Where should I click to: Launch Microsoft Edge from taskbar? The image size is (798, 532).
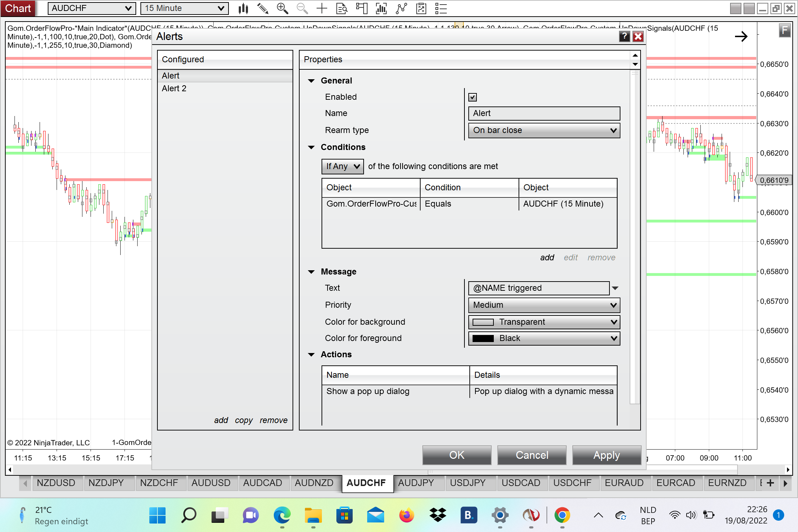[x=282, y=515]
